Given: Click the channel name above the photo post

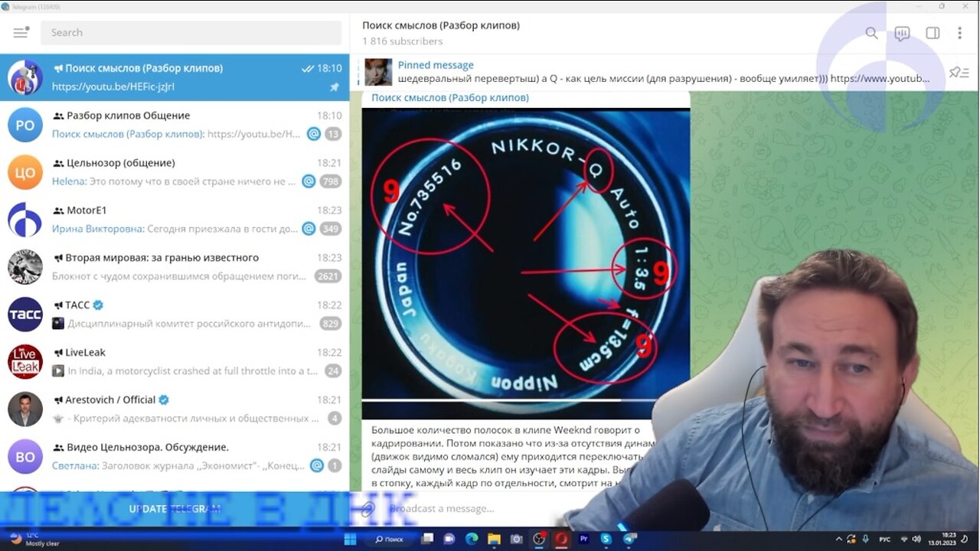Looking at the screenshot, I should point(450,98).
